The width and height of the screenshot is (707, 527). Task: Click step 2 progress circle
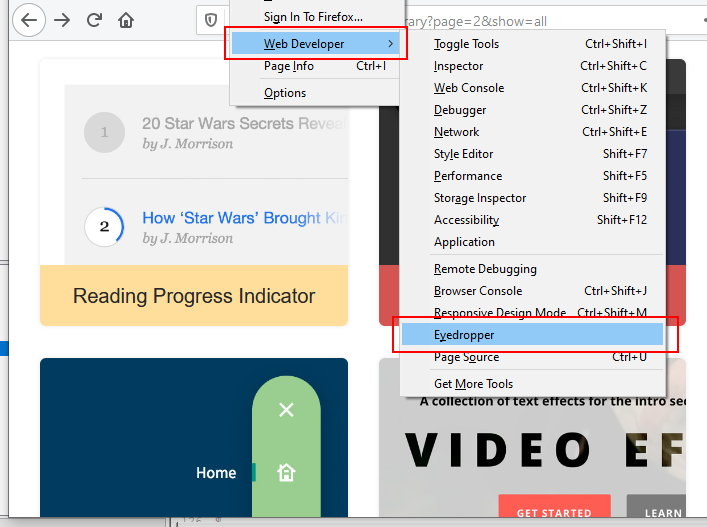coord(104,227)
